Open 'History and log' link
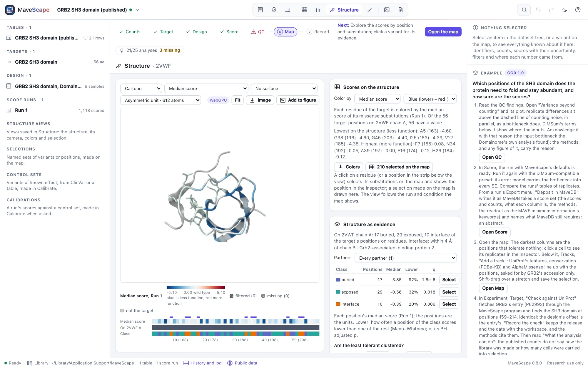This screenshot has height=368, width=588. pos(203,363)
